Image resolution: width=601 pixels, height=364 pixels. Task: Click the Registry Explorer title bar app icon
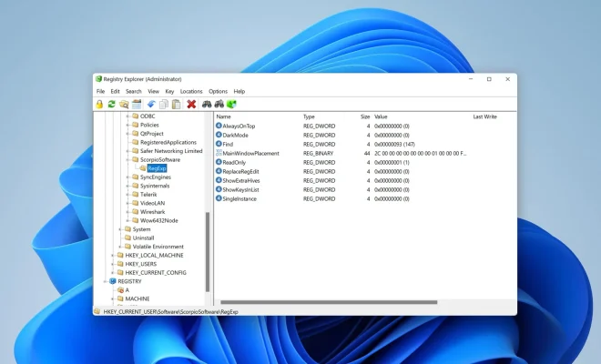[x=99, y=79]
